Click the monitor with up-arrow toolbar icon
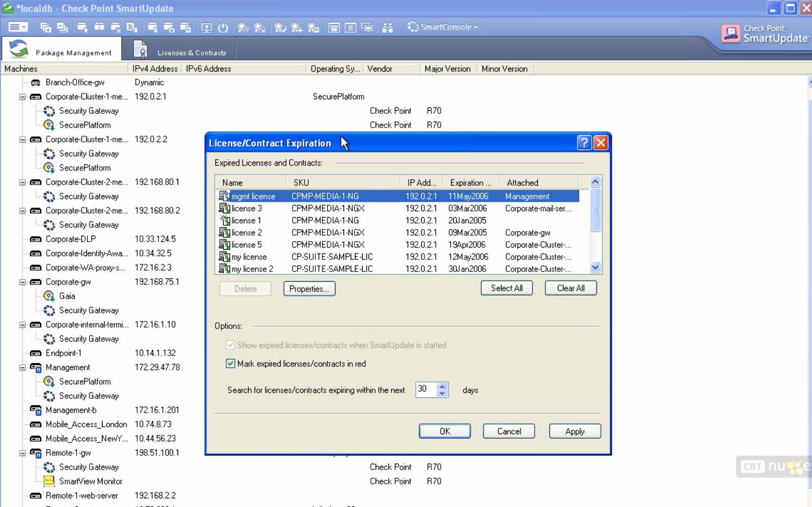812x507 pixels. pyautogui.click(x=206, y=27)
